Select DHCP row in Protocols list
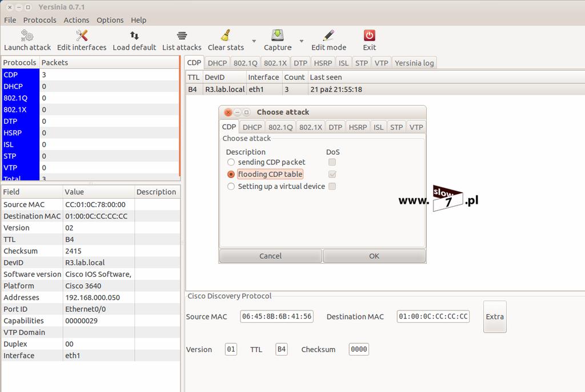Viewport: 585px width, 392px height. 91,87
